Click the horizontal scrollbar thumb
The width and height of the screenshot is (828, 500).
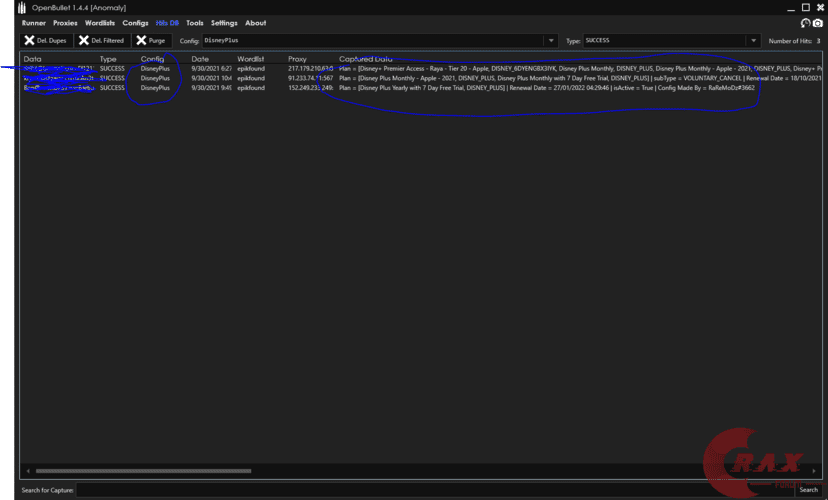click(143, 471)
